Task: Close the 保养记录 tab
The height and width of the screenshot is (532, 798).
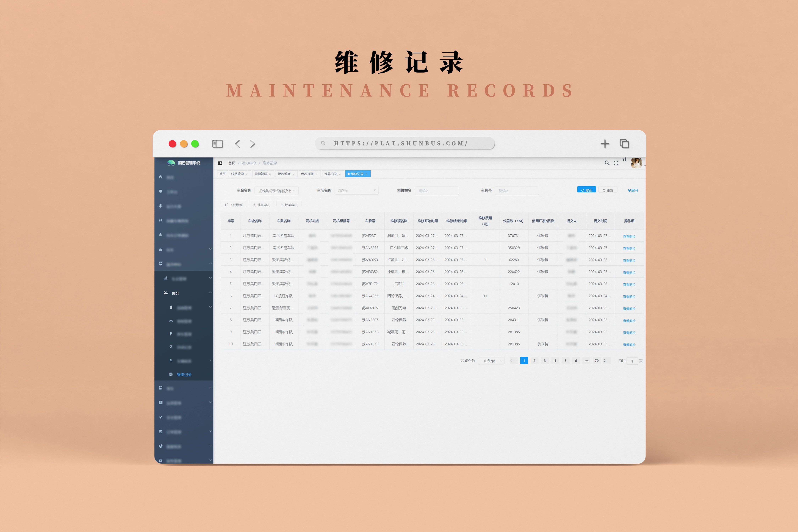Action: [x=340, y=174]
